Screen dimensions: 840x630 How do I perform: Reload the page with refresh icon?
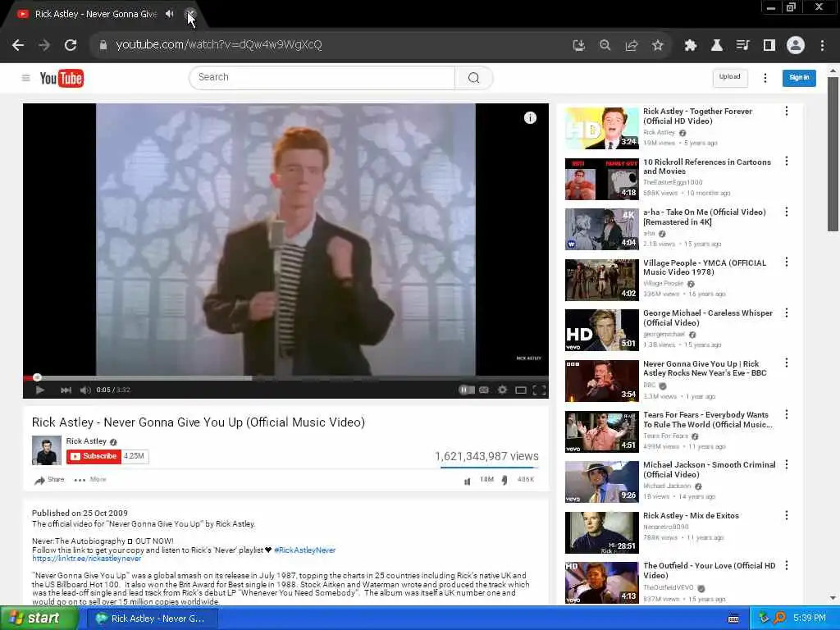71,45
